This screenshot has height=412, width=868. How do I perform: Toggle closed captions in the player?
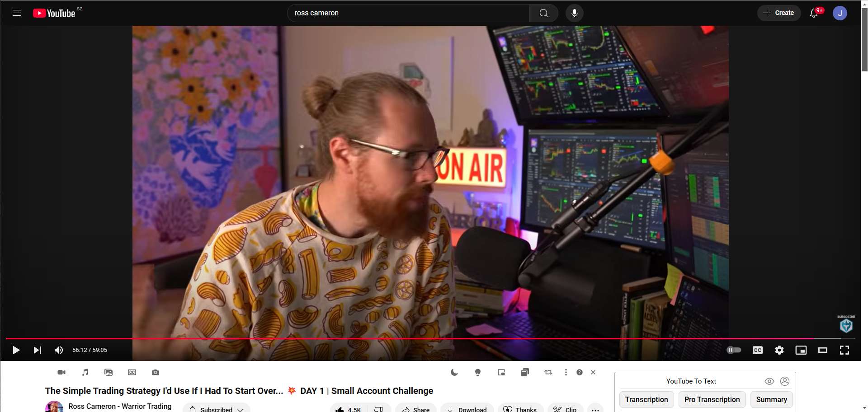click(757, 350)
